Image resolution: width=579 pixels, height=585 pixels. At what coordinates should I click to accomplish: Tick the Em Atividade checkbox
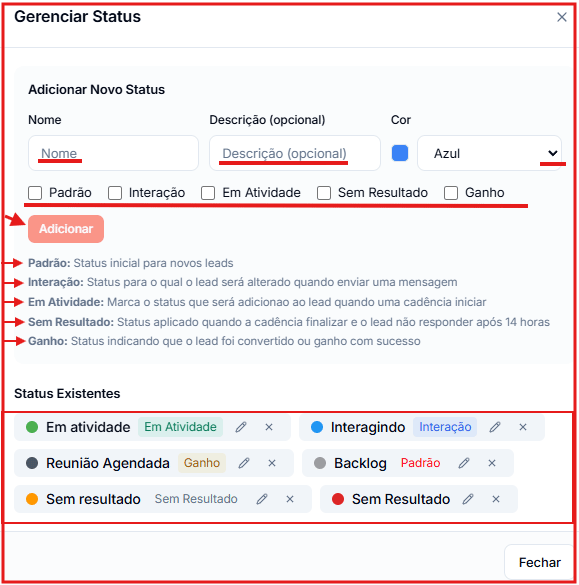click(208, 193)
